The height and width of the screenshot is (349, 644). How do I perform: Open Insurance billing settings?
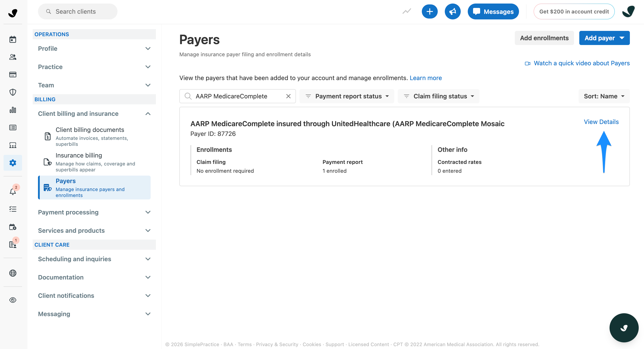pyautogui.click(x=94, y=162)
